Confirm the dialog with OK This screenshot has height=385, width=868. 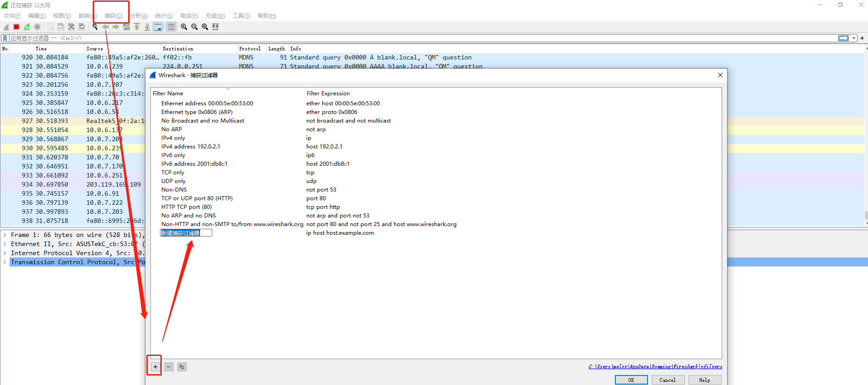pyautogui.click(x=631, y=380)
